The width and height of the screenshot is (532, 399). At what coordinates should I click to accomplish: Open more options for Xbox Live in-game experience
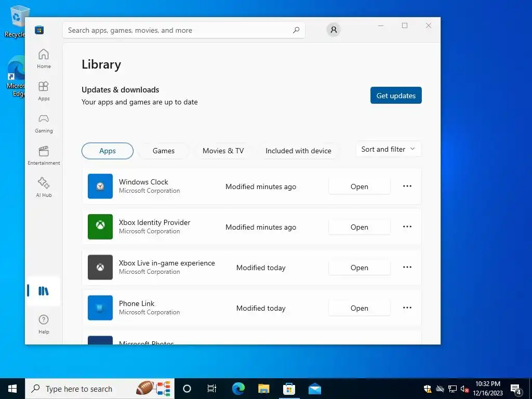[x=407, y=268]
